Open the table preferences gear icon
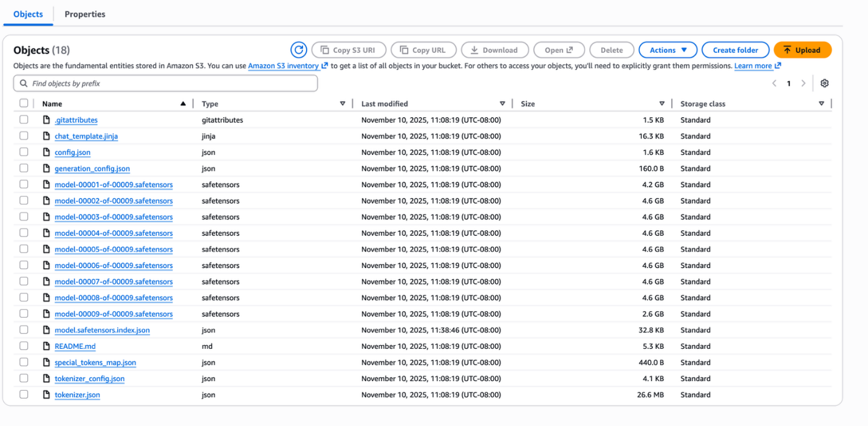The height and width of the screenshot is (426, 868). pyautogui.click(x=824, y=83)
